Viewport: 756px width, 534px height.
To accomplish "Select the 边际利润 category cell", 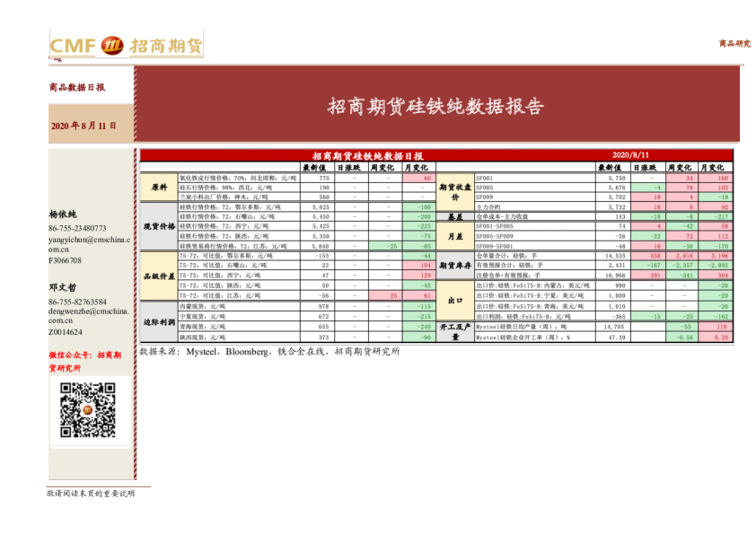I will (x=159, y=322).
